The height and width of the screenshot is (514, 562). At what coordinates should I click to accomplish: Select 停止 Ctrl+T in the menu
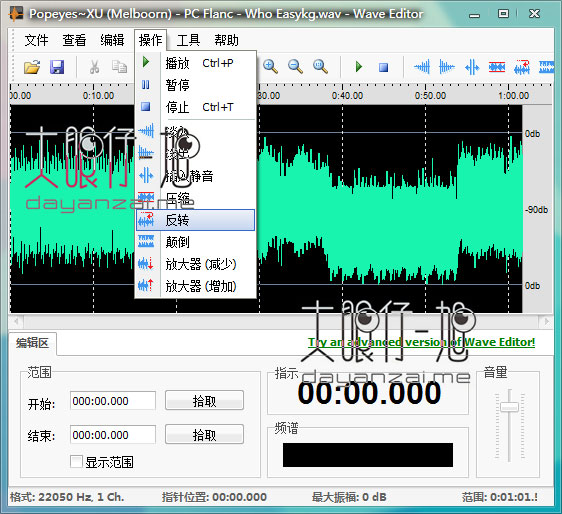coord(196,107)
